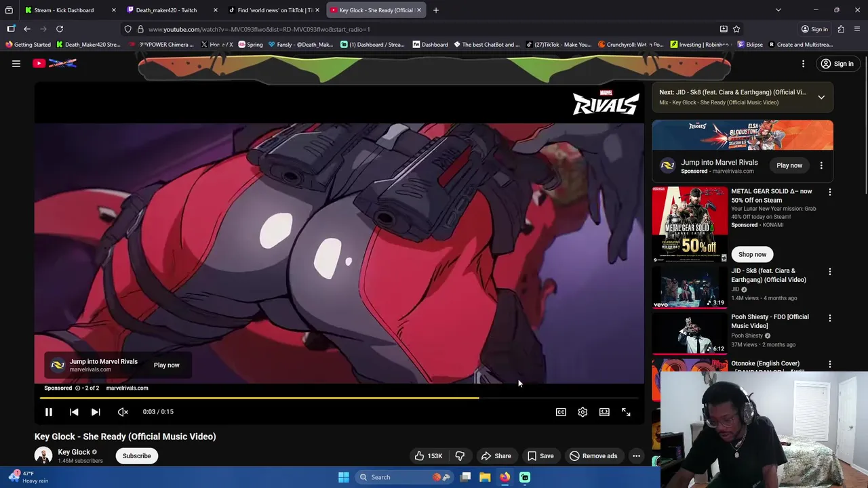Skip to the next video

(x=96, y=411)
